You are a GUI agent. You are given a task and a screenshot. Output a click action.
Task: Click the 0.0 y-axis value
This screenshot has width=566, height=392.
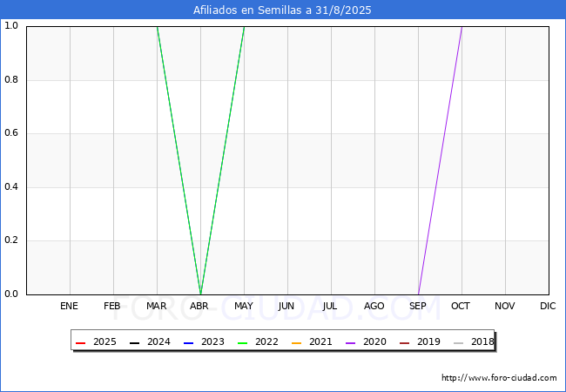[11, 294]
